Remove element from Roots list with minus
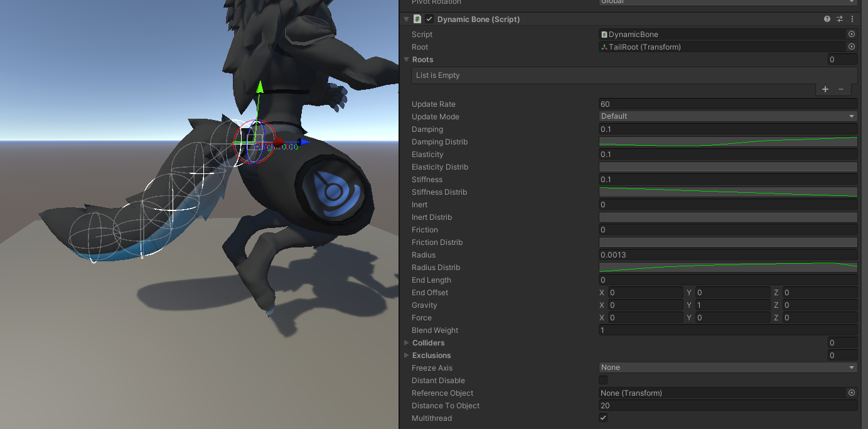868x429 pixels. click(x=841, y=90)
